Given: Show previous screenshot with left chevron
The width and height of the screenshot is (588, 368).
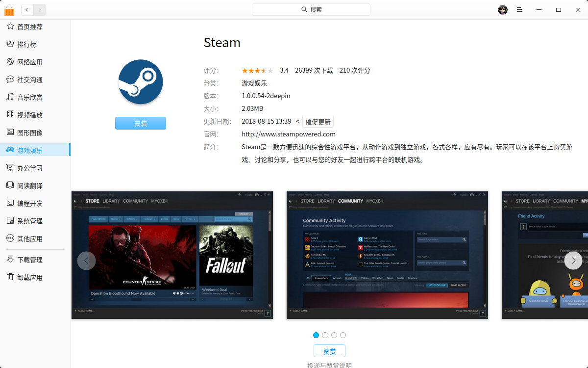Looking at the screenshot, I should pyautogui.click(x=86, y=261).
